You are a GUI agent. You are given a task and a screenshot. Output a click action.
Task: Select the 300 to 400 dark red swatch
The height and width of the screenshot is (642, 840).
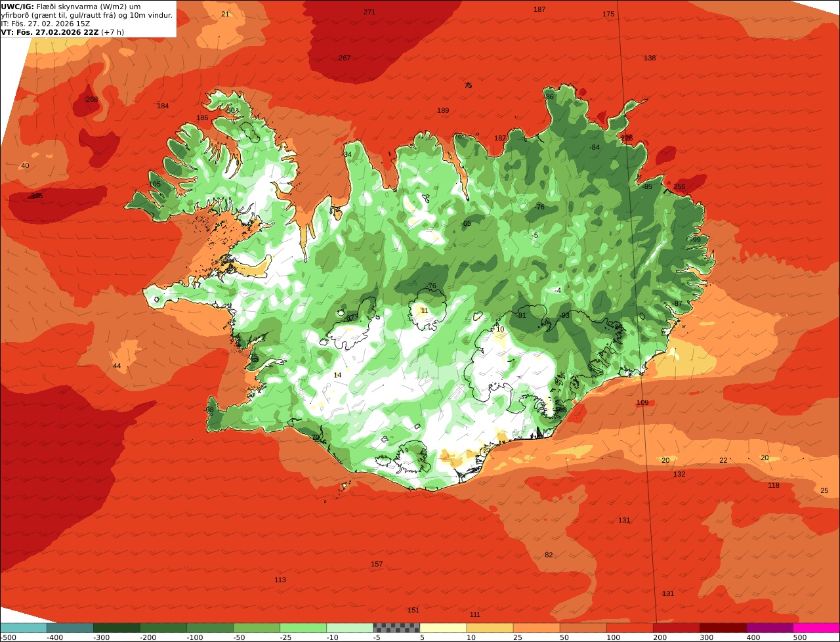pos(723,628)
